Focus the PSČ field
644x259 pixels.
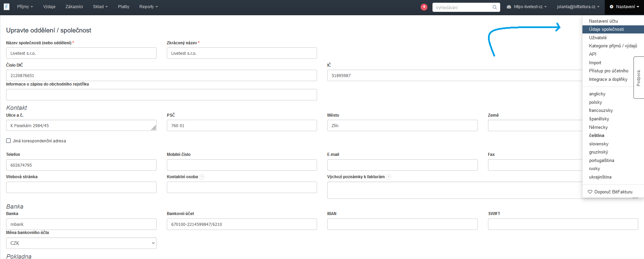[242, 125]
